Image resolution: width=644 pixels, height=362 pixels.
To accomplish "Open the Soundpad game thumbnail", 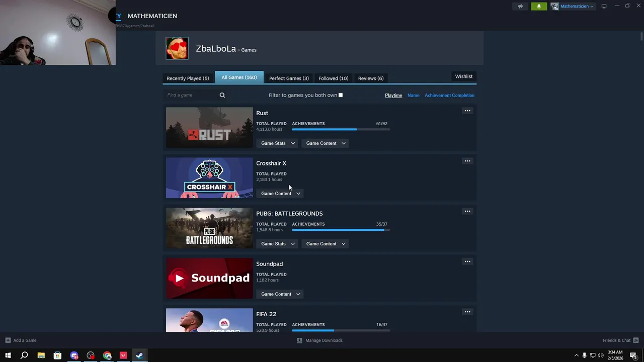I will pyautogui.click(x=209, y=278).
